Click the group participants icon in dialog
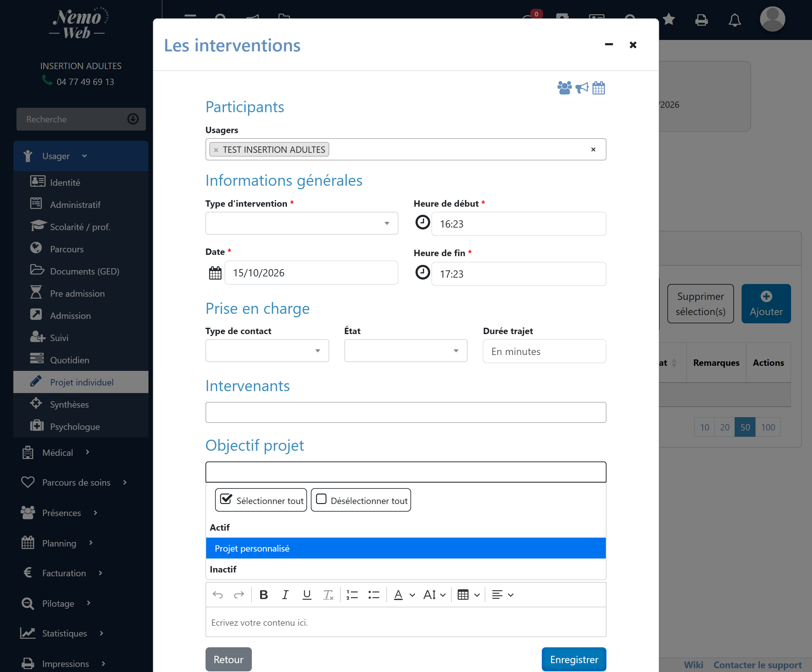 [564, 88]
